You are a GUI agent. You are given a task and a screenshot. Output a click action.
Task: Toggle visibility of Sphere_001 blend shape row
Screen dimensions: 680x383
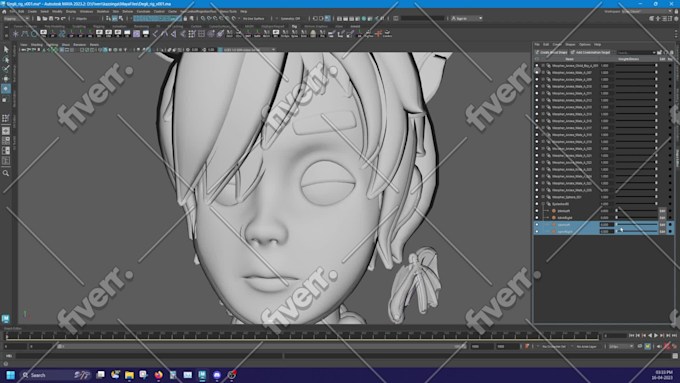tap(537, 197)
